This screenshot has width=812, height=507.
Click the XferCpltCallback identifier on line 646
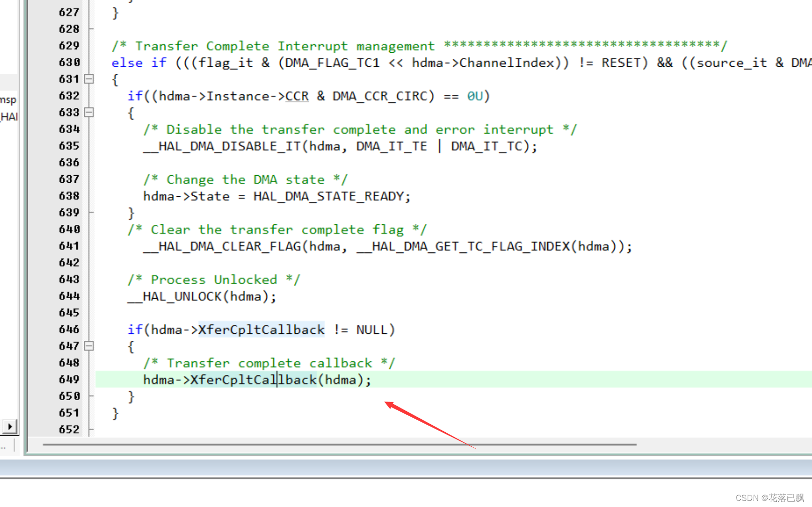pyautogui.click(x=261, y=330)
